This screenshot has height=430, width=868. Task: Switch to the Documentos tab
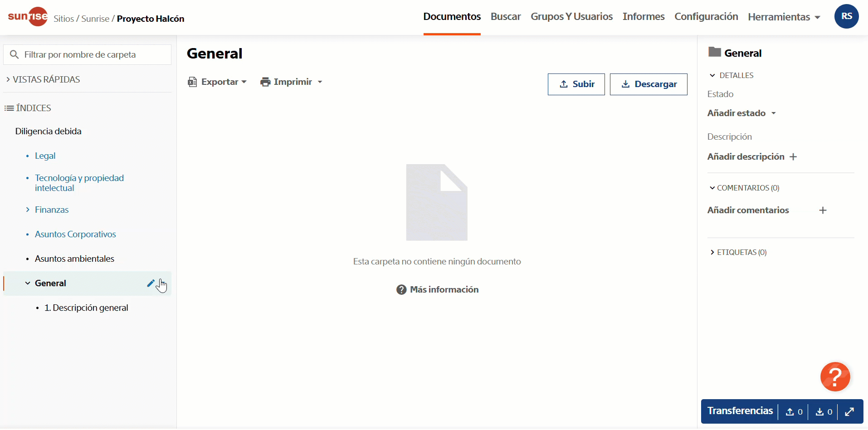(452, 17)
